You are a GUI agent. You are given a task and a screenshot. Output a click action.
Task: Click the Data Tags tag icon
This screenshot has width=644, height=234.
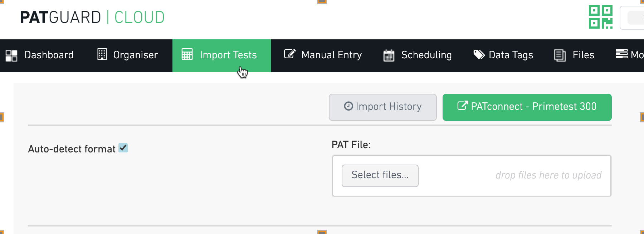[479, 54]
